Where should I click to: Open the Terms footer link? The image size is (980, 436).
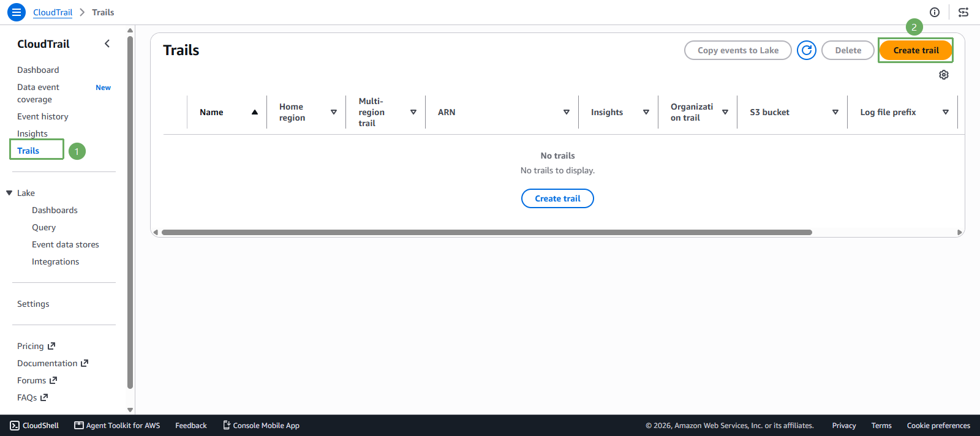[x=881, y=426]
